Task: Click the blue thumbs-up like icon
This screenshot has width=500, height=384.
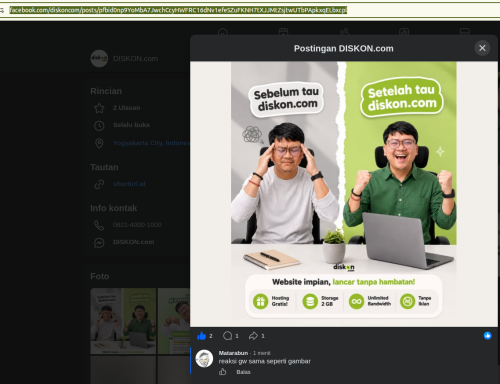Action: pos(201,336)
